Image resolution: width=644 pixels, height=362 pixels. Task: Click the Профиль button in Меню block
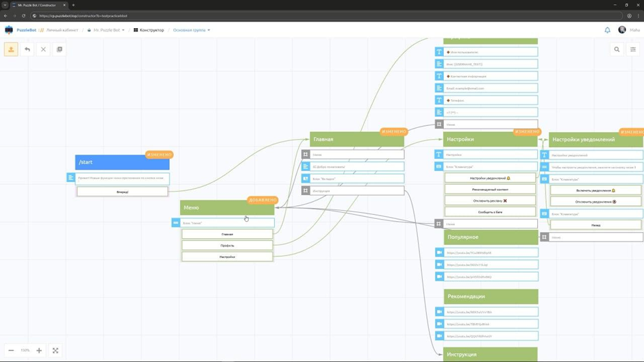tap(227, 245)
